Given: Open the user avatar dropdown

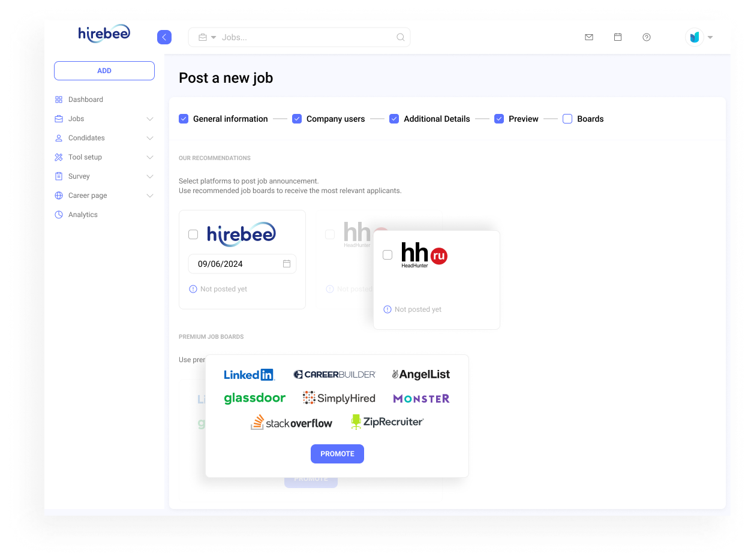Looking at the screenshot, I should (699, 37).
